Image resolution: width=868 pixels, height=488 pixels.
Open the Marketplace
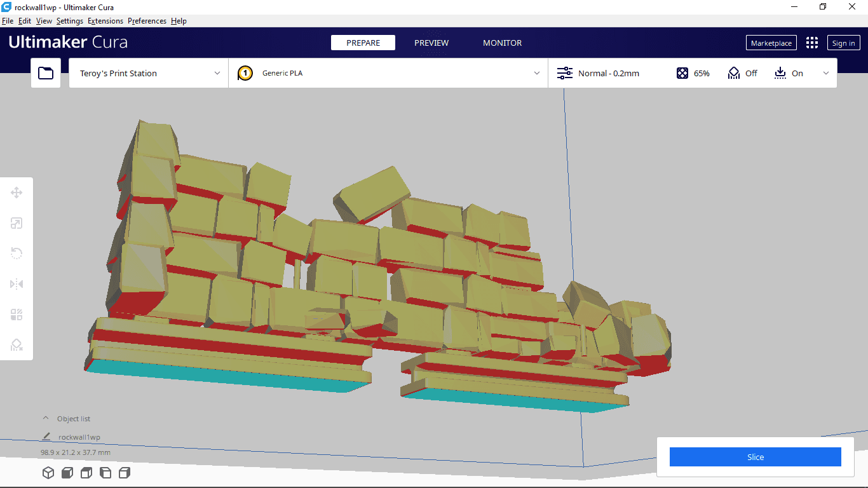point(771,43)
